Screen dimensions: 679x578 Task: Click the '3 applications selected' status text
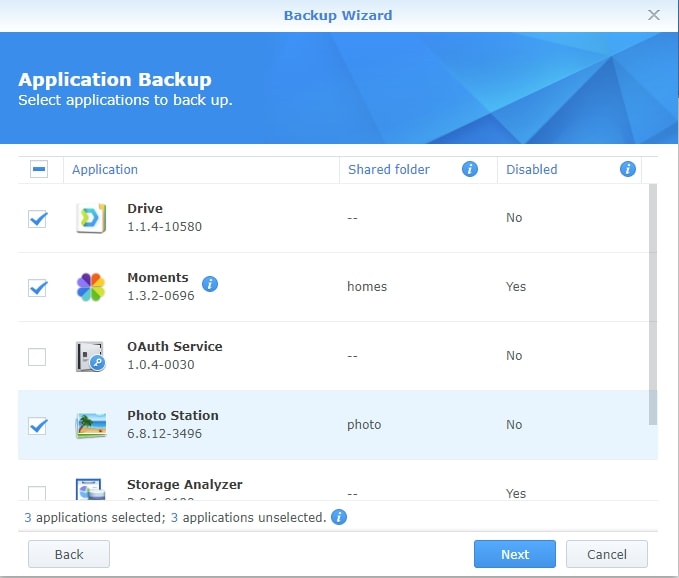coord(95,517)
